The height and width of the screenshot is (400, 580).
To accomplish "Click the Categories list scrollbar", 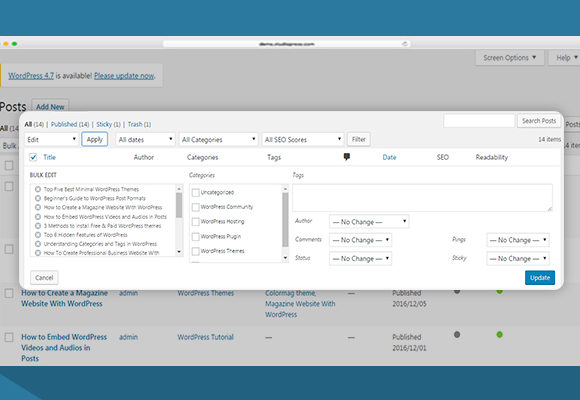I will 285,219.
